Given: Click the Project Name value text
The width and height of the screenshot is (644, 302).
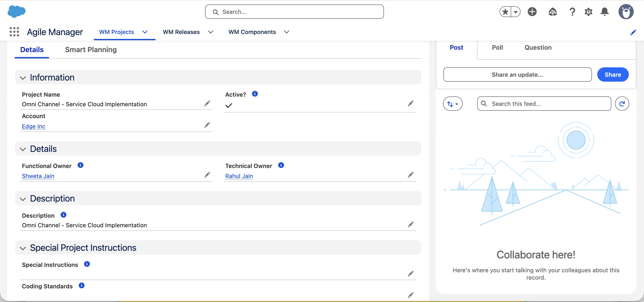Looking at the screenshot, I should [85, 104].
